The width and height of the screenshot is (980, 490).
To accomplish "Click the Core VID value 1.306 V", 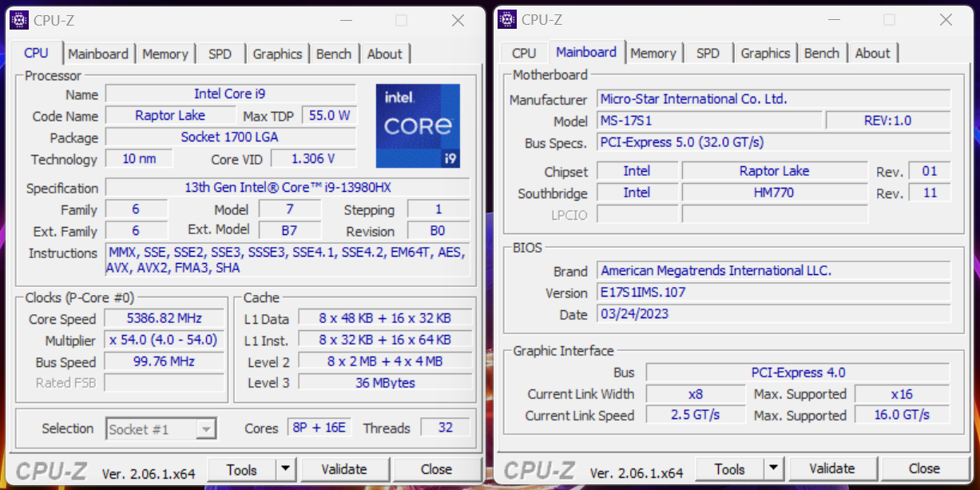I will [x=313, y=158].
